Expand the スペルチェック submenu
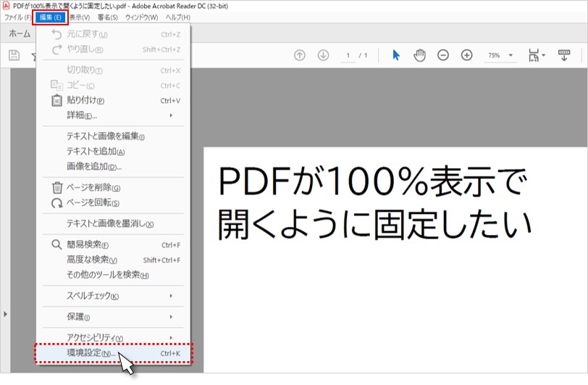The image size is (588, 385). [x=114, y=296]
